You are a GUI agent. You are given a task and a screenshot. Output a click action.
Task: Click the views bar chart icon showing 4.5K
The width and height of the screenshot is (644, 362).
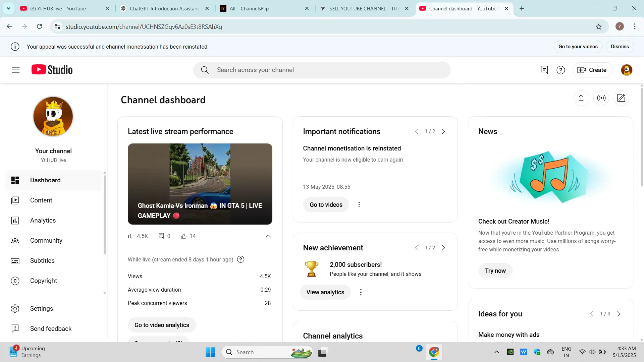130,236
